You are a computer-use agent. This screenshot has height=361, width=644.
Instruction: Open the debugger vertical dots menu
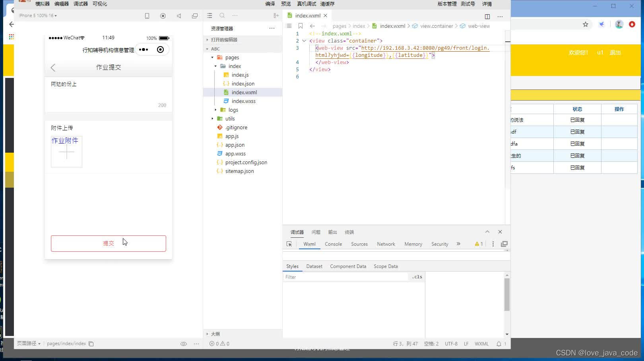pos(493,244)
